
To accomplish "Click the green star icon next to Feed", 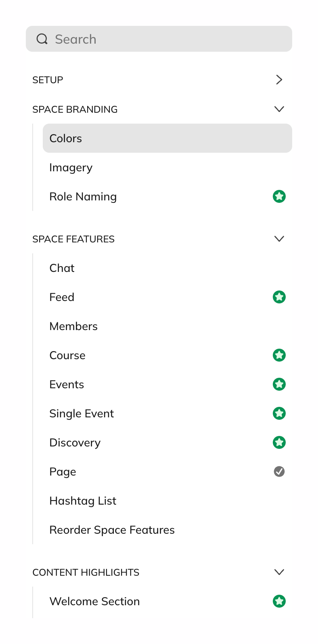I will (279, 297).
